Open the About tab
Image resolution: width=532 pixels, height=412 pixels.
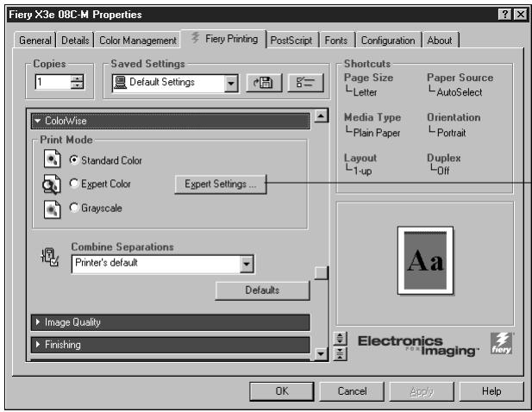[x=440, y=41]
